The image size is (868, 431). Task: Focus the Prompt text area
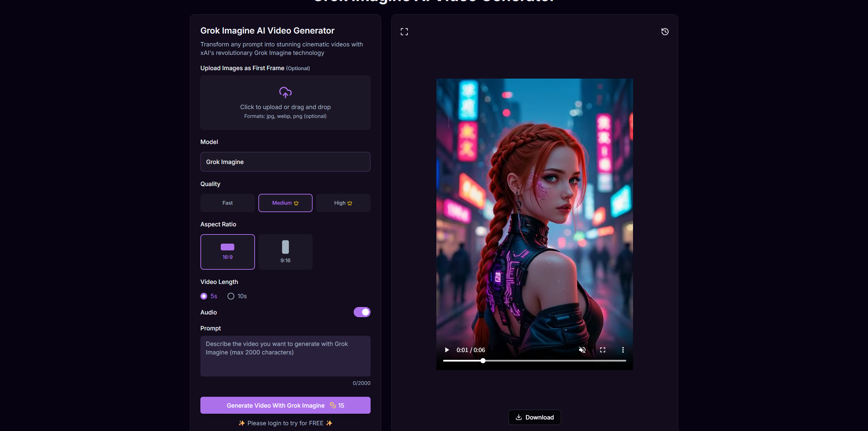point(285,356)
